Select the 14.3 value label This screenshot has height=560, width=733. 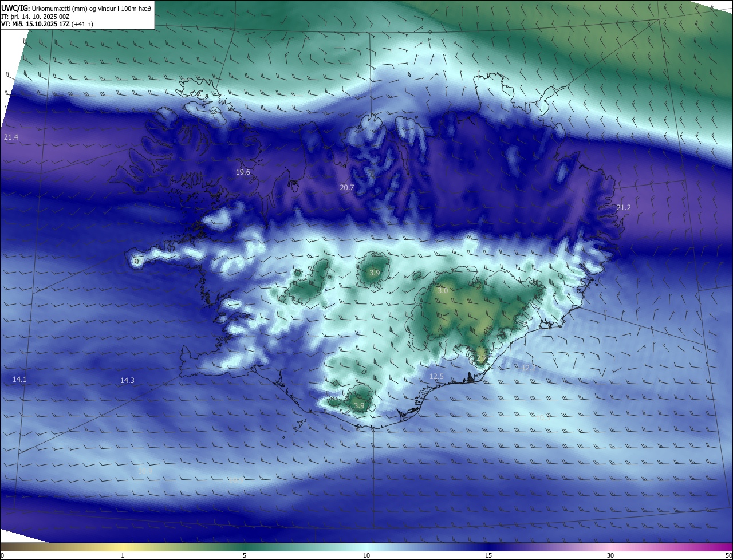127,380
